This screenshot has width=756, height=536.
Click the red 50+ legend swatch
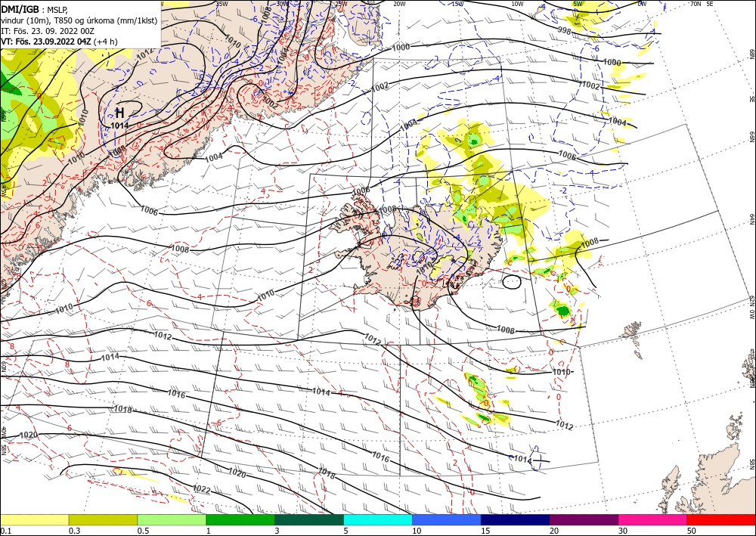point(721,519)
